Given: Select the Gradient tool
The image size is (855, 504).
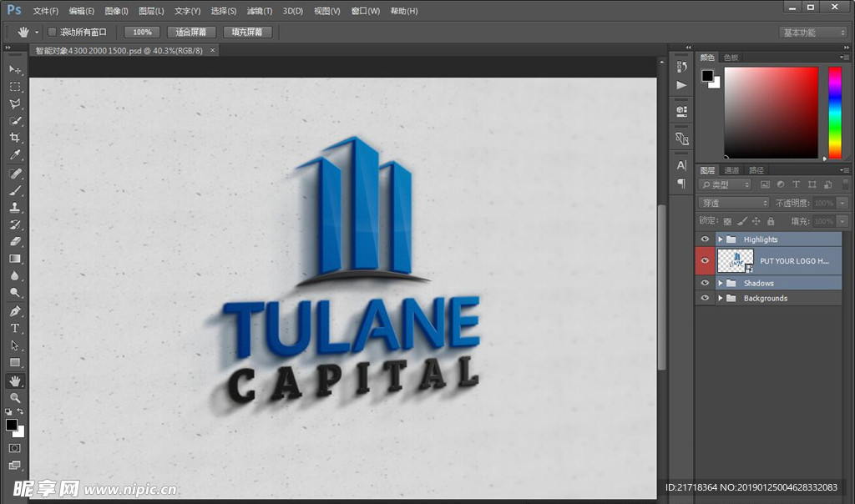Looking at the screenshot, I should pyautogui.click(x=15, y=259).
